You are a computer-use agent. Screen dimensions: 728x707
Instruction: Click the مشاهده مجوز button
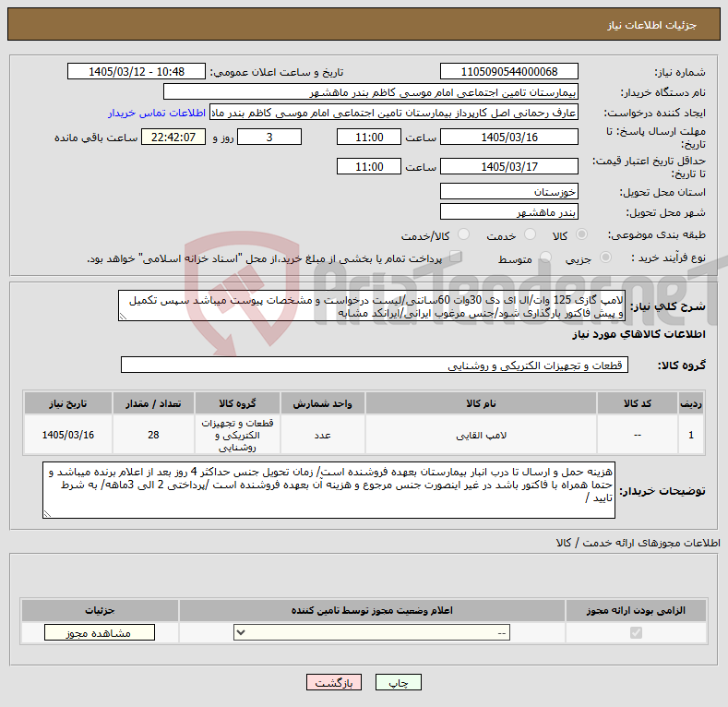pyautogui.click(x=100, y=632)
